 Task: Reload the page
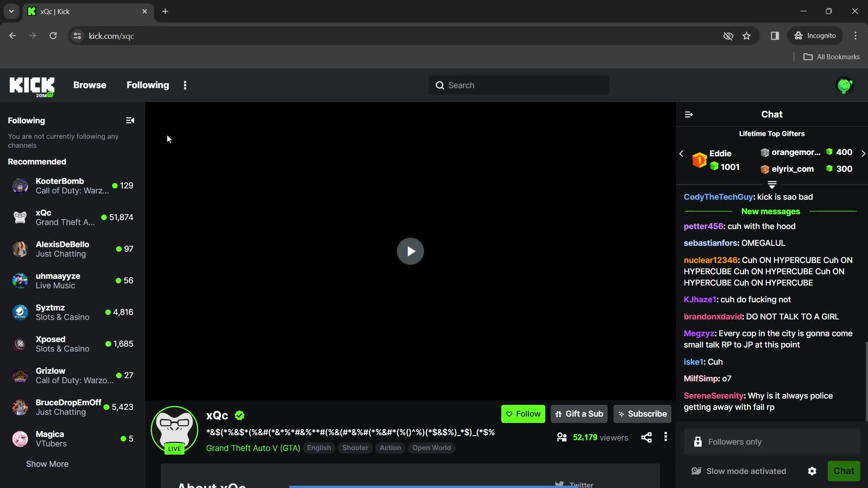[x=53, y=36]
